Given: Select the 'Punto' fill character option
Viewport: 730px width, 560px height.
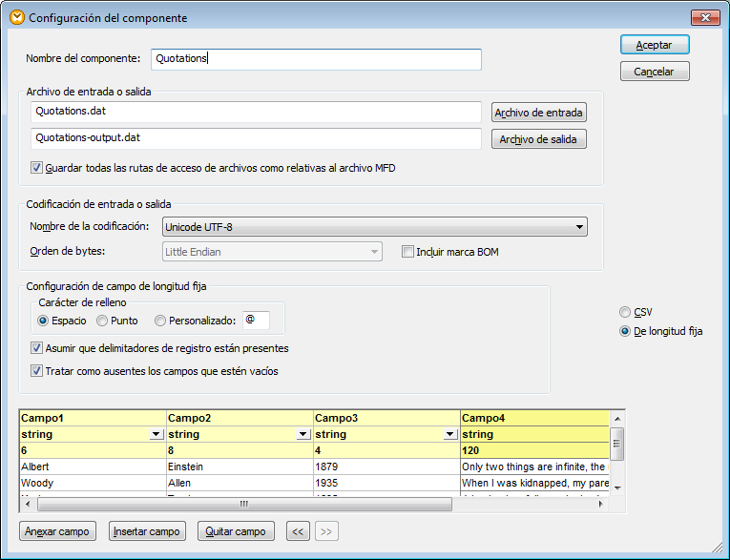Looking at the screenshot, I should click(x=103, y=321).
